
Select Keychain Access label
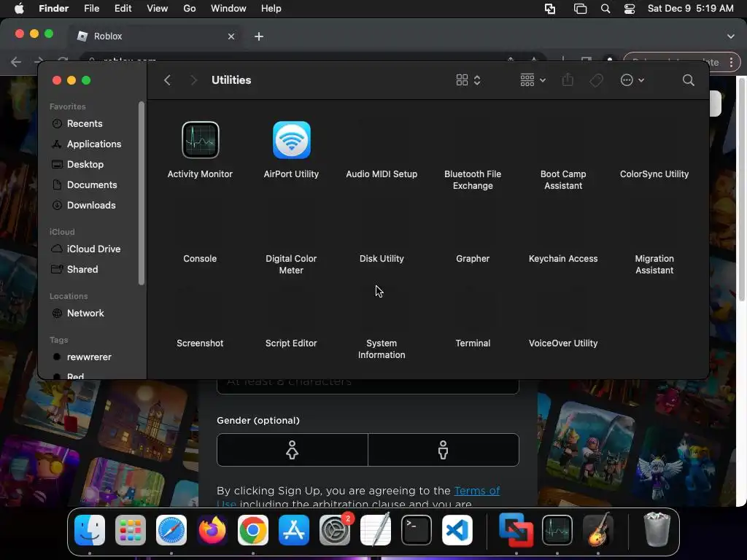point(563,259)
